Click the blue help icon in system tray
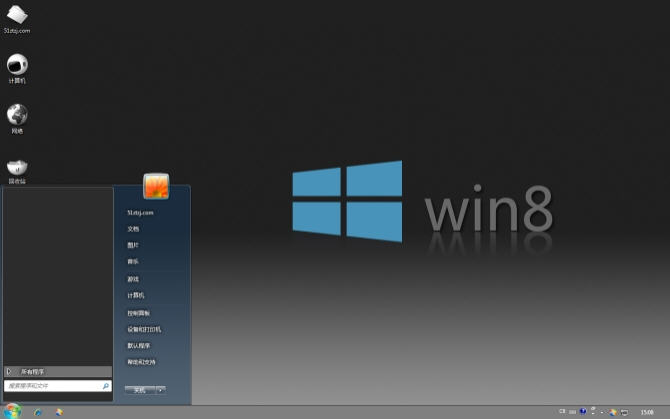The height and width of the screenshot is (419, 670). (582, 411)
